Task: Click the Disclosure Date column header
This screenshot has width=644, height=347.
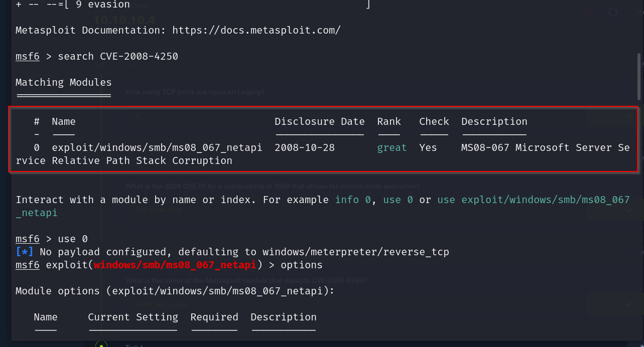Action: 319,121
